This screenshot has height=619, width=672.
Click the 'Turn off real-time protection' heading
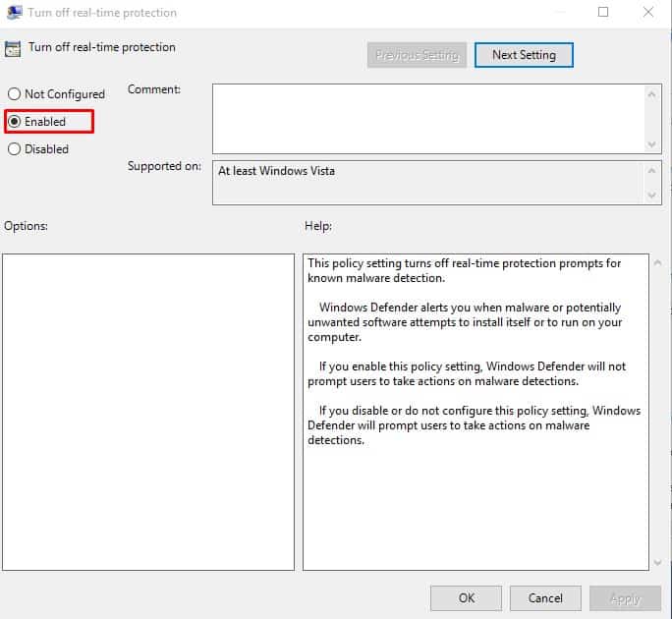[102, 47]
